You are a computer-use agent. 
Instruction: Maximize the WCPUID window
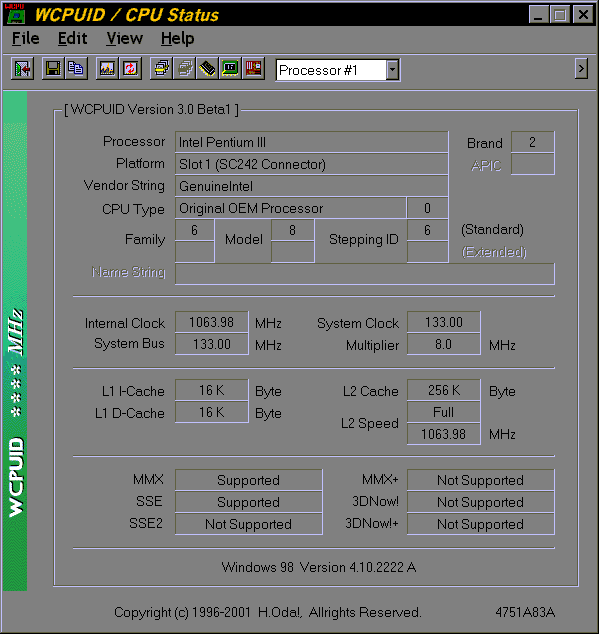tap(560, 15)
